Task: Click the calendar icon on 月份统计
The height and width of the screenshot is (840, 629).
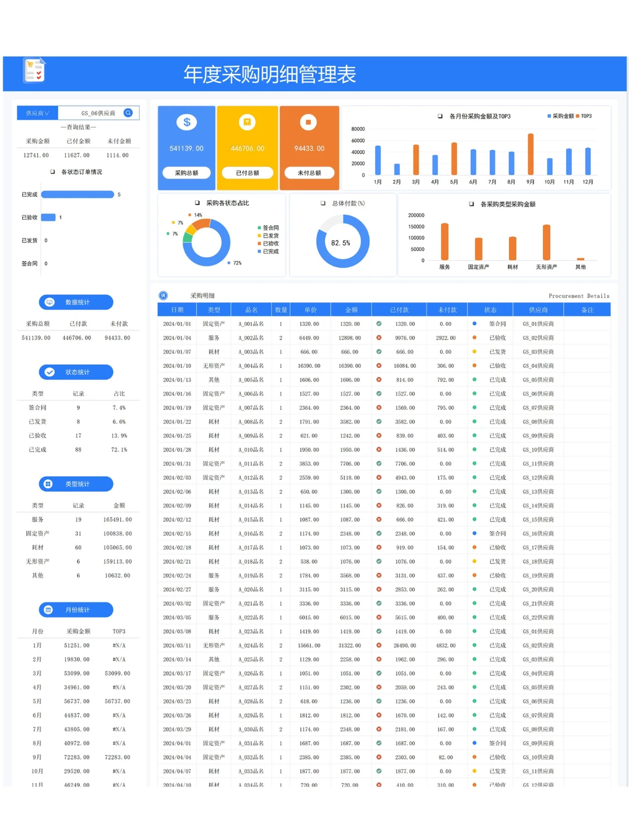Action: coord(48,609)
